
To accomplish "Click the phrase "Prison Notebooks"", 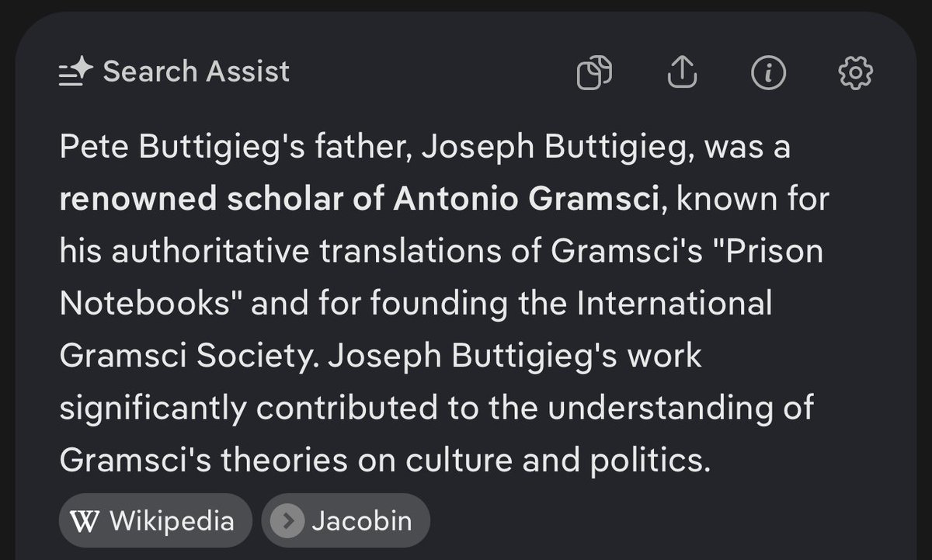I will click(x=442, y=278).
